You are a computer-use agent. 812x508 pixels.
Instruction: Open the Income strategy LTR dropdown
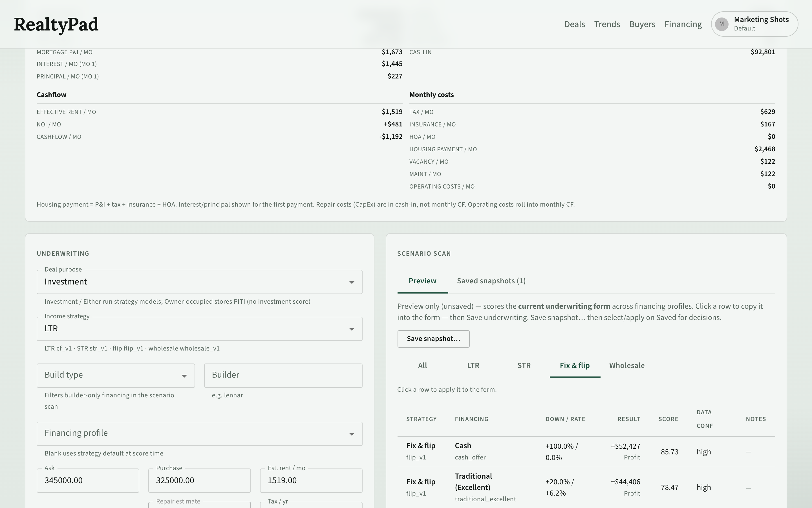[x=199, y=329]
